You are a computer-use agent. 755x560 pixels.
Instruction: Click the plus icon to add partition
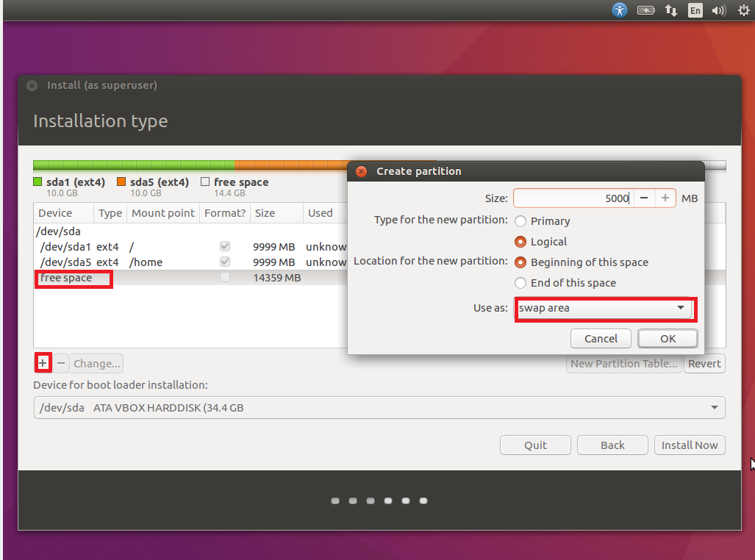43,363
